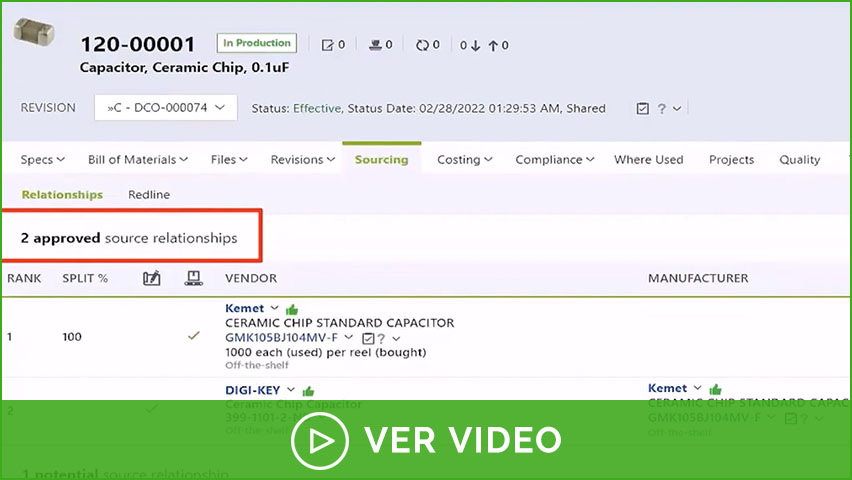Expand chevron after GMK105BJ104MV-F in row 1

pos(349,338)
